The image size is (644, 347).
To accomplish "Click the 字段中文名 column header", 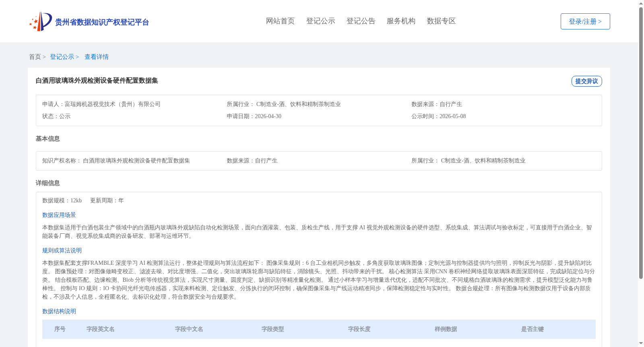I will tap(189, 329).
